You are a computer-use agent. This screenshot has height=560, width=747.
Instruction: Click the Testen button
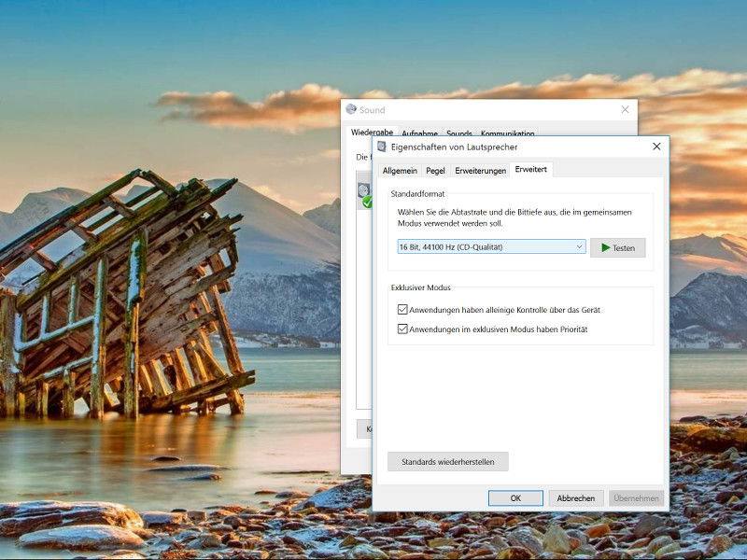618,247
